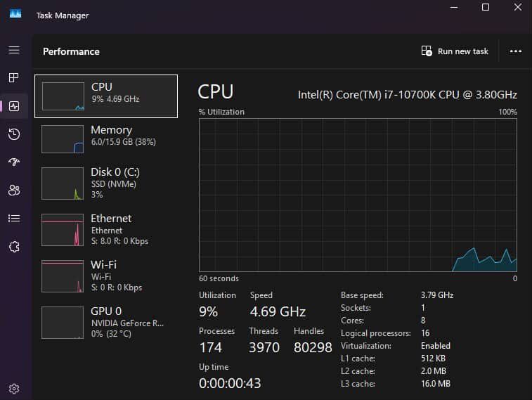Click the L2 cache 2.0 MB value
The width and height of the screenshot is (532, 400).
tap(434, 371)
